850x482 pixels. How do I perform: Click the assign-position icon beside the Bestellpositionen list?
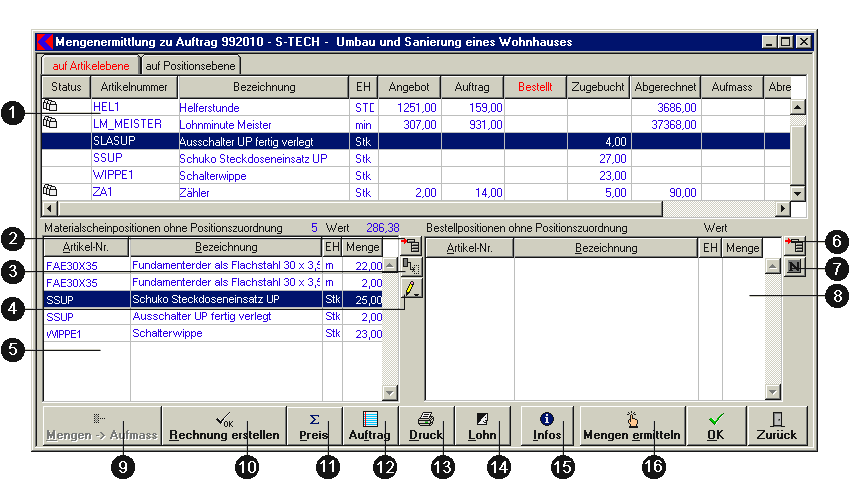(795, 245)
